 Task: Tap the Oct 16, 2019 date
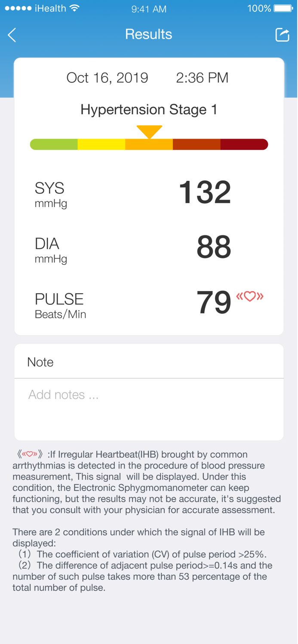[107, 78]
